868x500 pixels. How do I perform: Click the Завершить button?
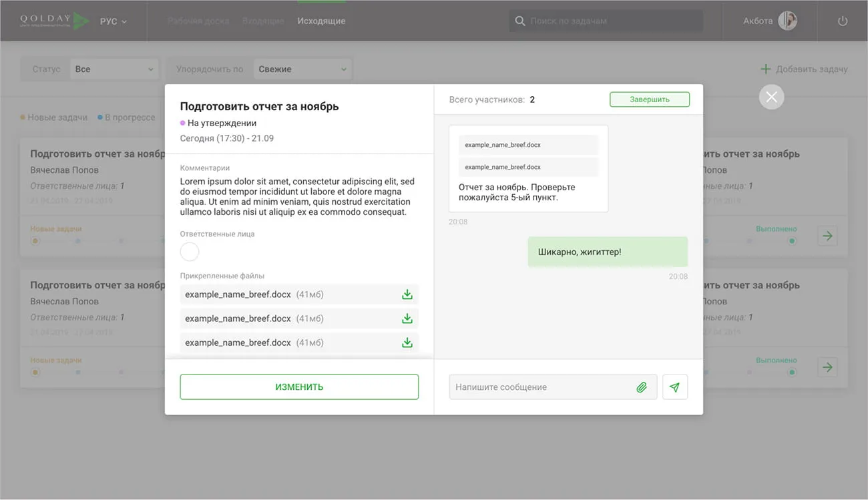649,99
